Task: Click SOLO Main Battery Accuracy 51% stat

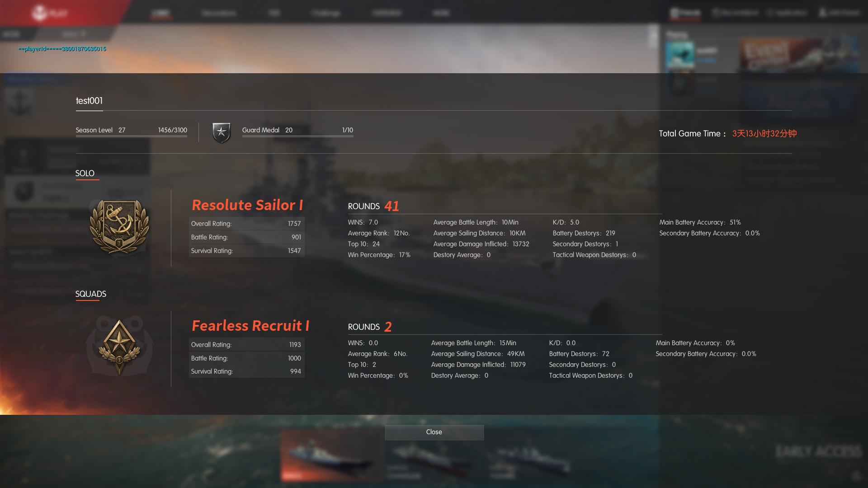Action: (700, 222)
